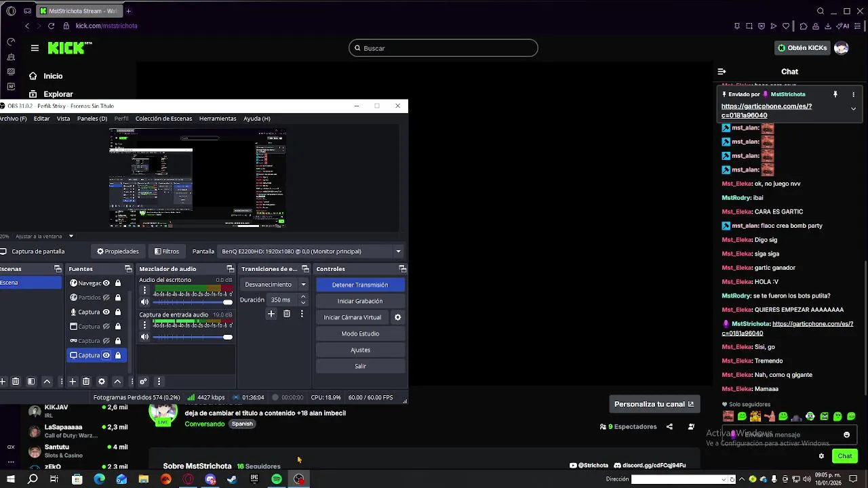
Task: Click Solo seguidores heart indicator in chat
Action: click(725, 405)
